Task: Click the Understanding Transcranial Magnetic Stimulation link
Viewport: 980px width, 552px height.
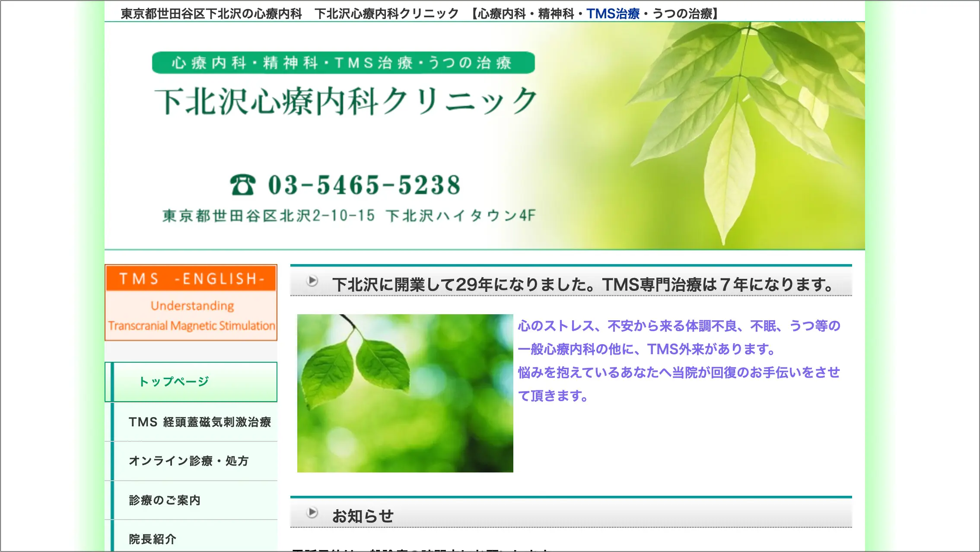Action: (x=191, y=316)
